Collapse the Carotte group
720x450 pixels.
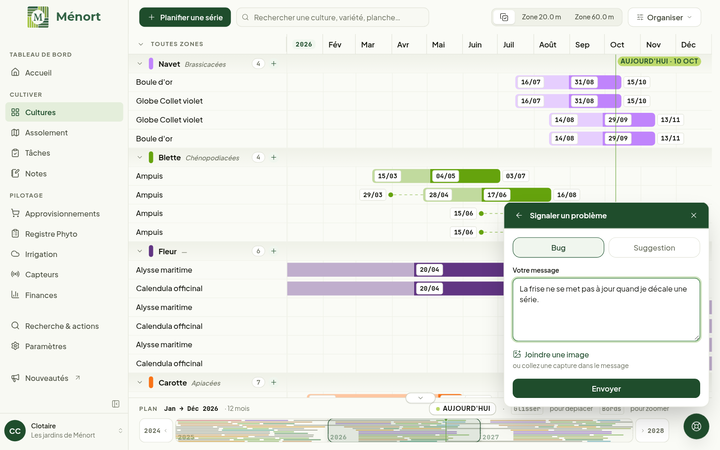point(140,382)
